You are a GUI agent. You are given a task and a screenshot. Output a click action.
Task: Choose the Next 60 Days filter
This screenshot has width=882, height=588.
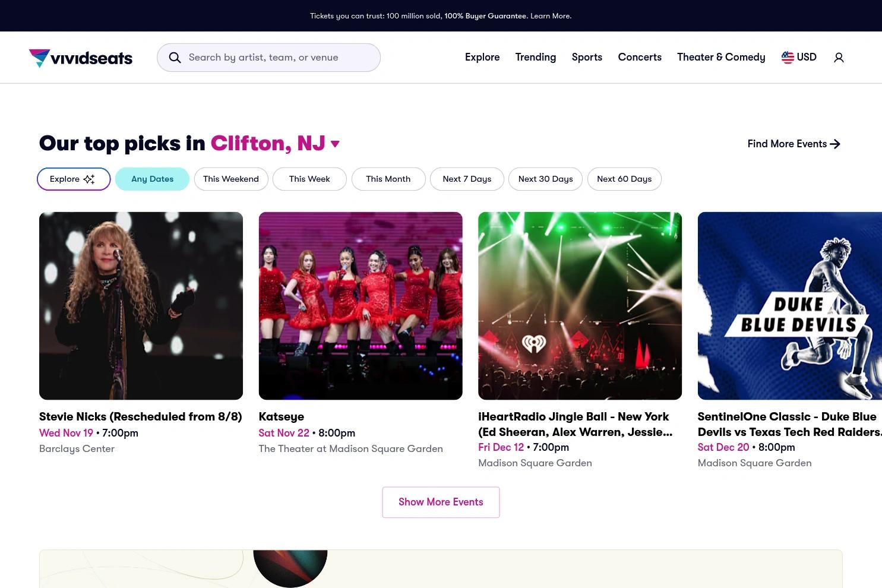624,179
